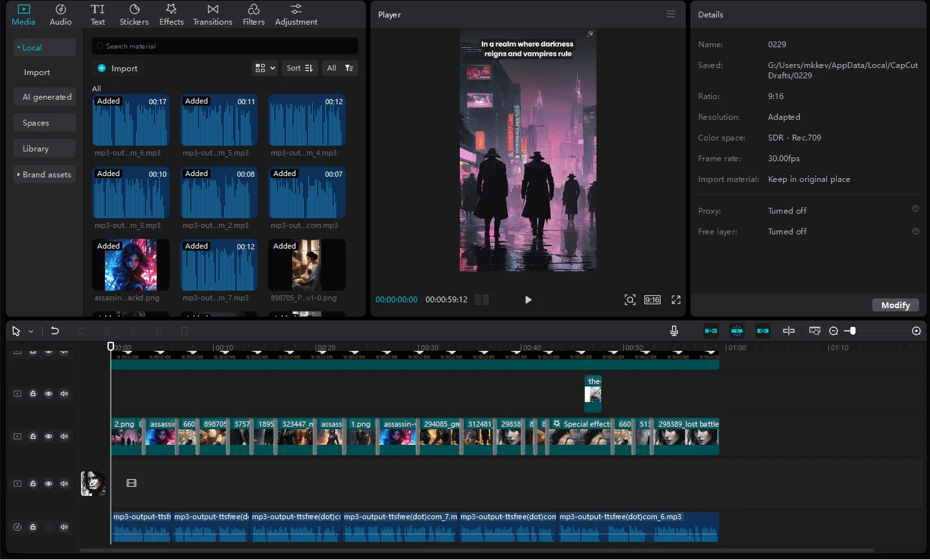Undo the last edit

tap(55, 331)
